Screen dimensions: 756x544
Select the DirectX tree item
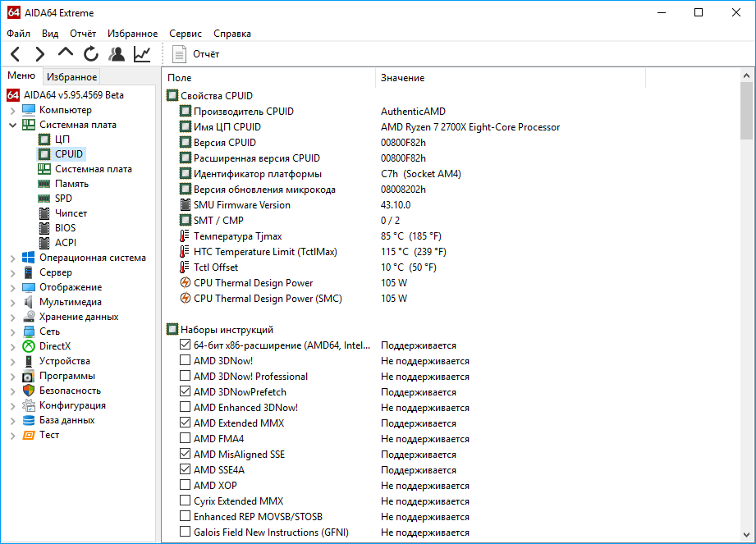click(x=54, y=346)
